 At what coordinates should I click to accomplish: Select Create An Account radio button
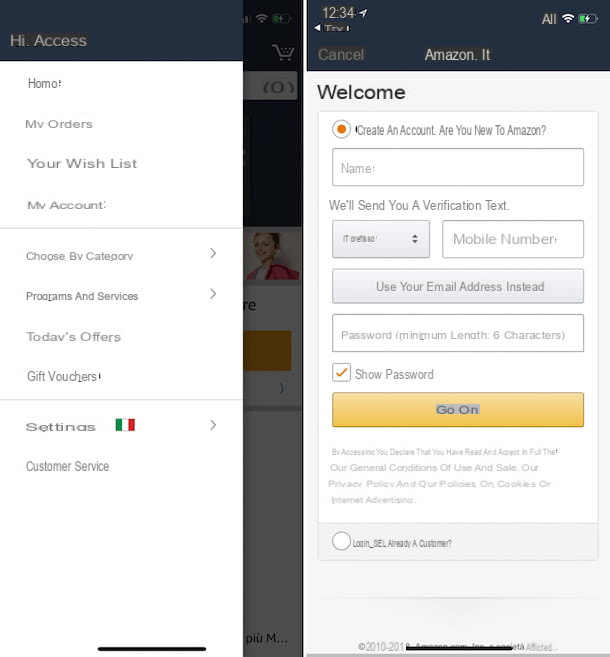[x=341, y=129]
